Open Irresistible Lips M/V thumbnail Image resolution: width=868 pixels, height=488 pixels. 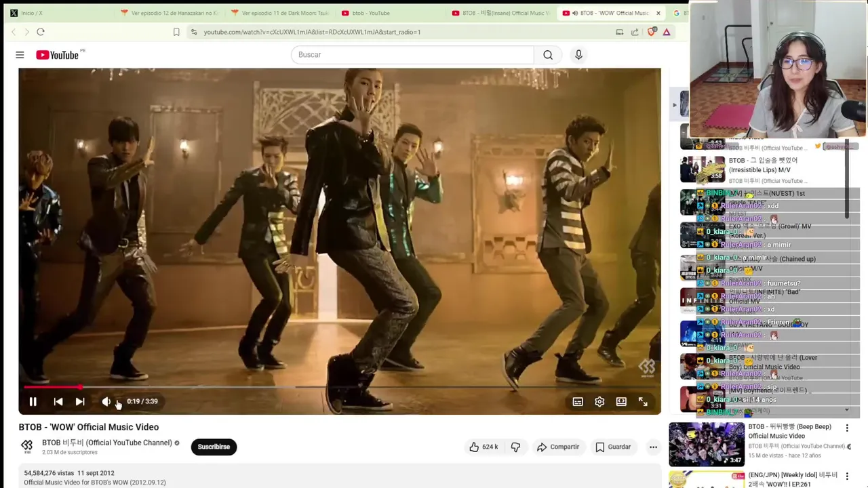pos(703,169)
